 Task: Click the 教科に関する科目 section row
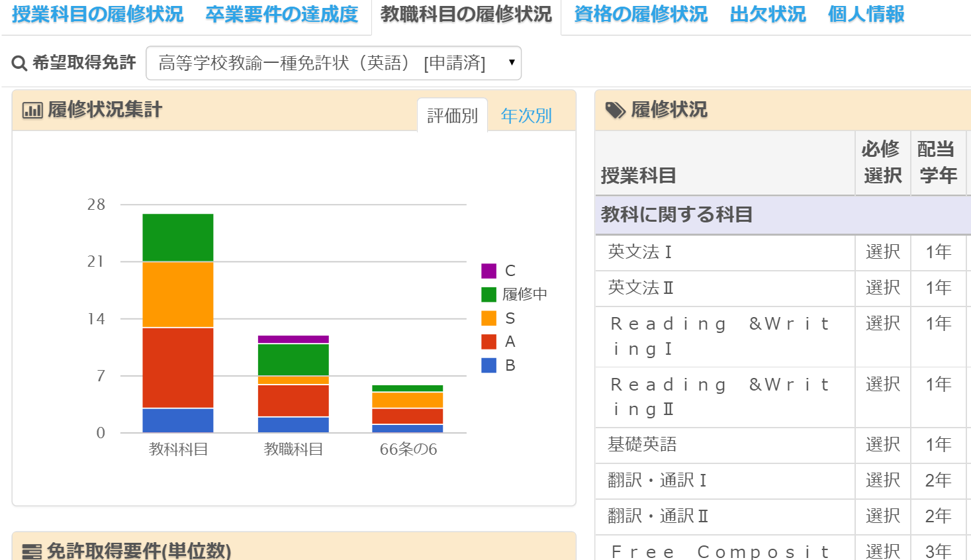click(783, 215)
